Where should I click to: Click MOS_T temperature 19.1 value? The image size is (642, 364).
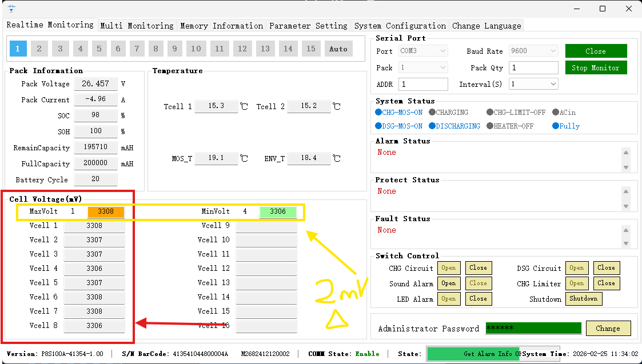click(216, 158)
